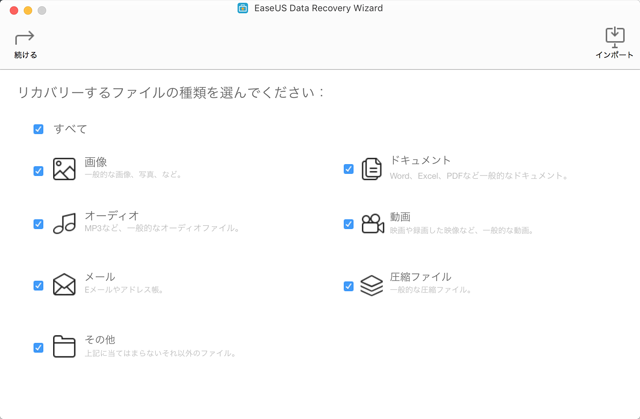Click the 動画 video camera icon
640x419 pixels.
tap(373, 224)
